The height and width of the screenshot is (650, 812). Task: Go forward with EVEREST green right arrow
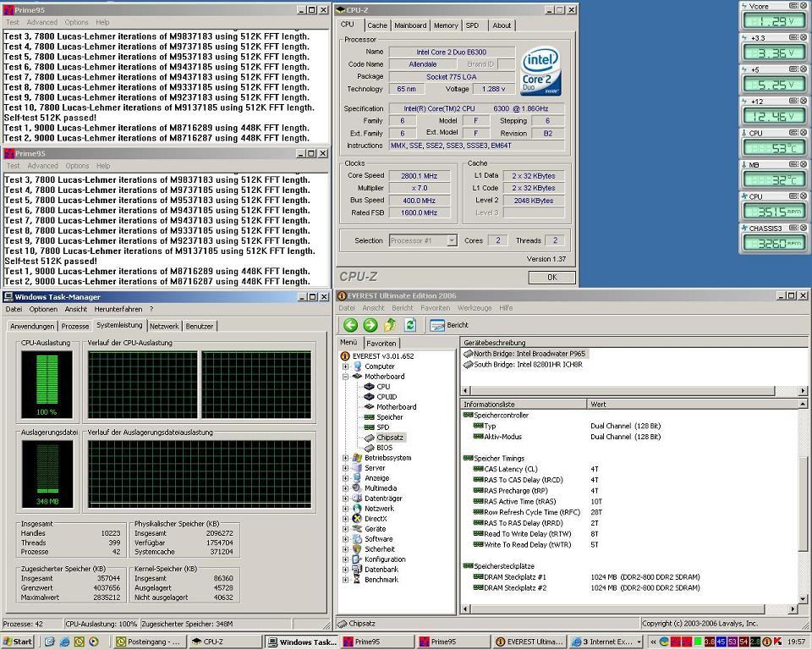point(370,325)
